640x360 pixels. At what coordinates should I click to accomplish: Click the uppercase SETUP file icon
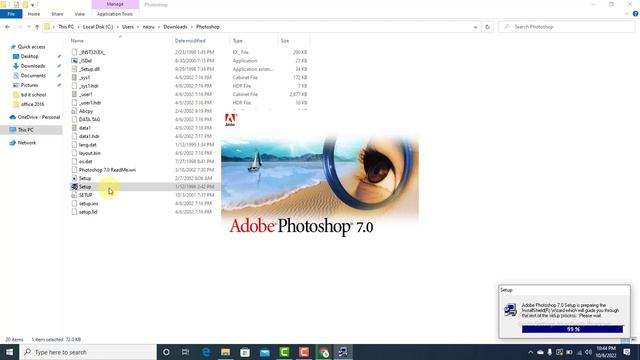point(74,195)
